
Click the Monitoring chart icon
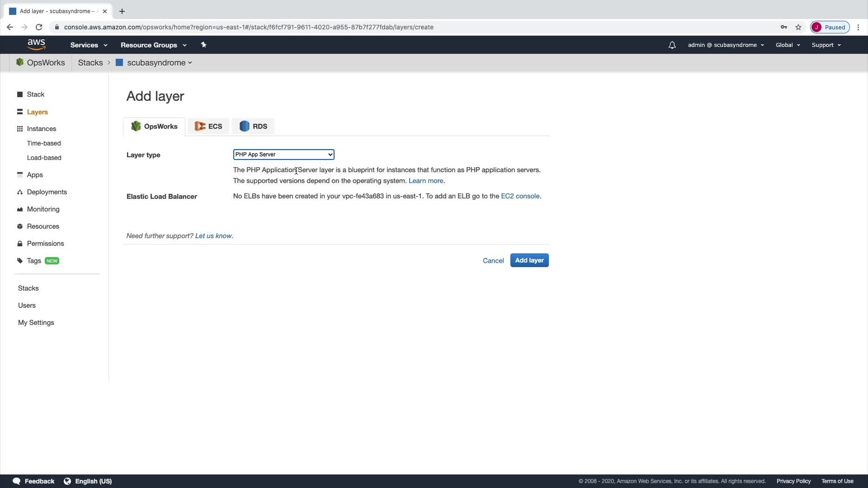pos(20,209)
